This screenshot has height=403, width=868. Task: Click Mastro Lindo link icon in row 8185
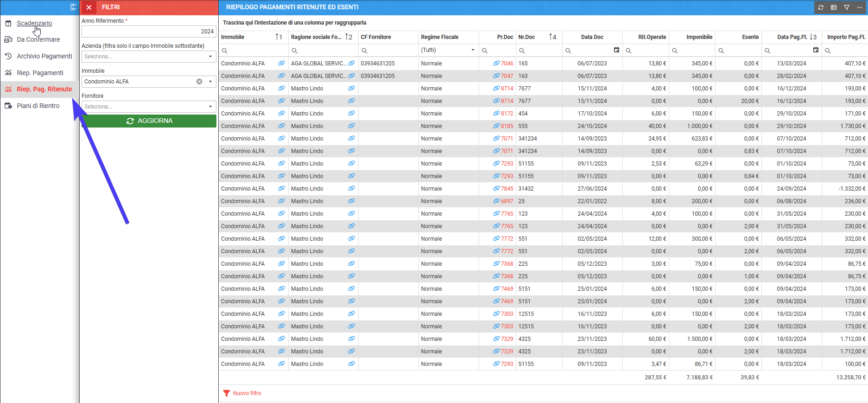pos(351,126)
